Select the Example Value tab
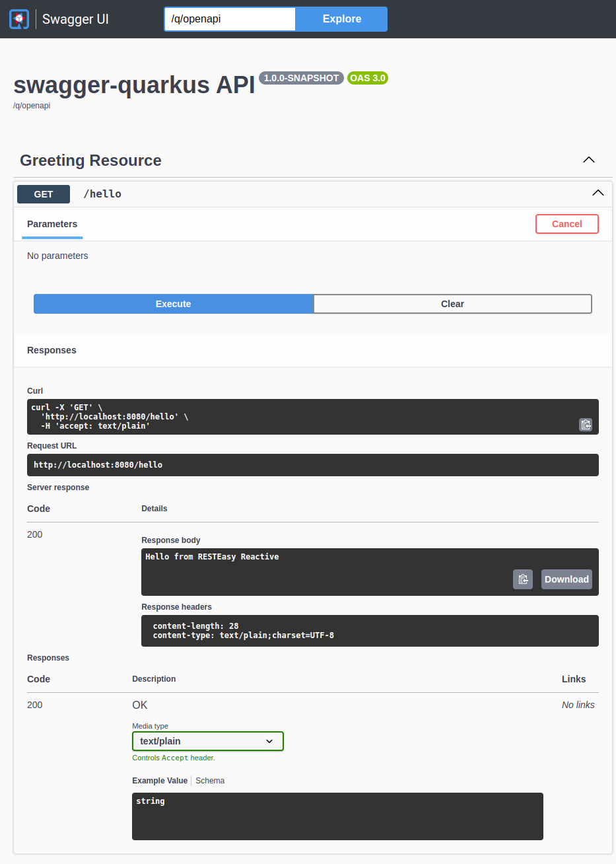This screenshot has height=864, width=616. pos(160,781)
